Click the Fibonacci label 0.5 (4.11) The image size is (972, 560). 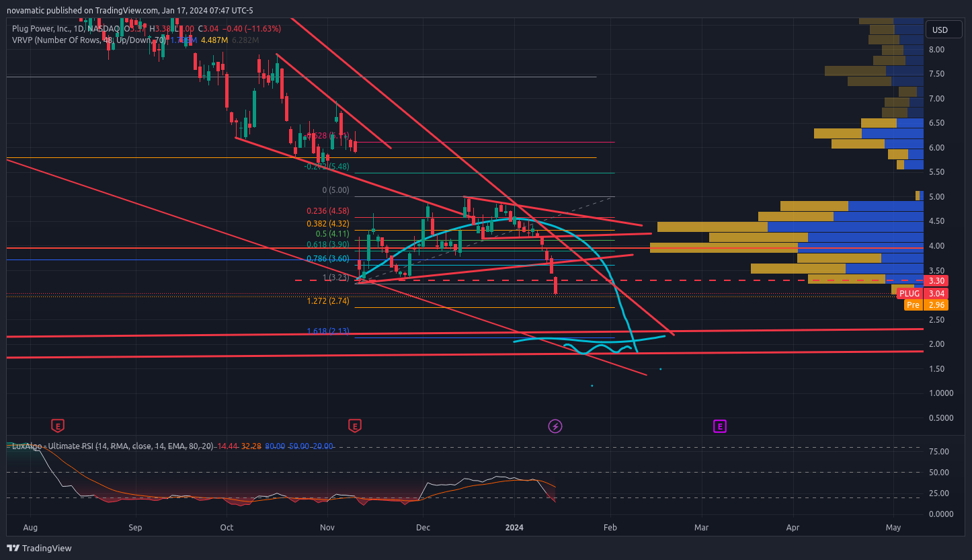click(333, 233)
